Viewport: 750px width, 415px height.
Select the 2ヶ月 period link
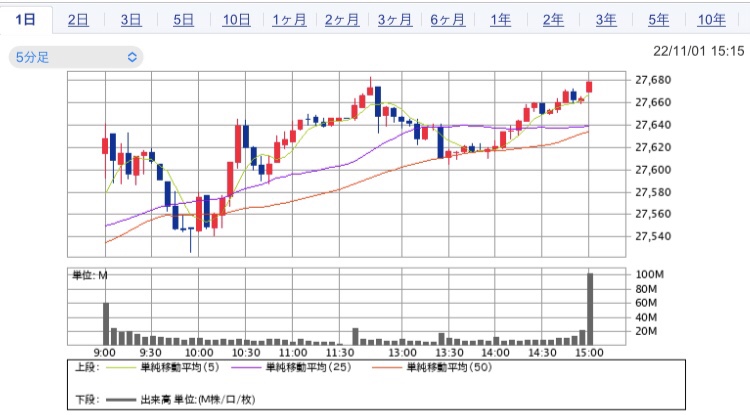point(342,20)
